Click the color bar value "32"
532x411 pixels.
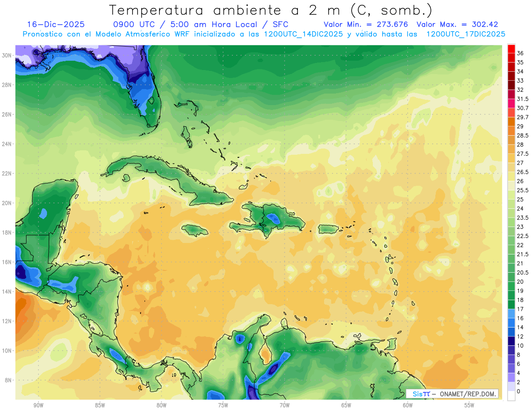tap(520, 90)
